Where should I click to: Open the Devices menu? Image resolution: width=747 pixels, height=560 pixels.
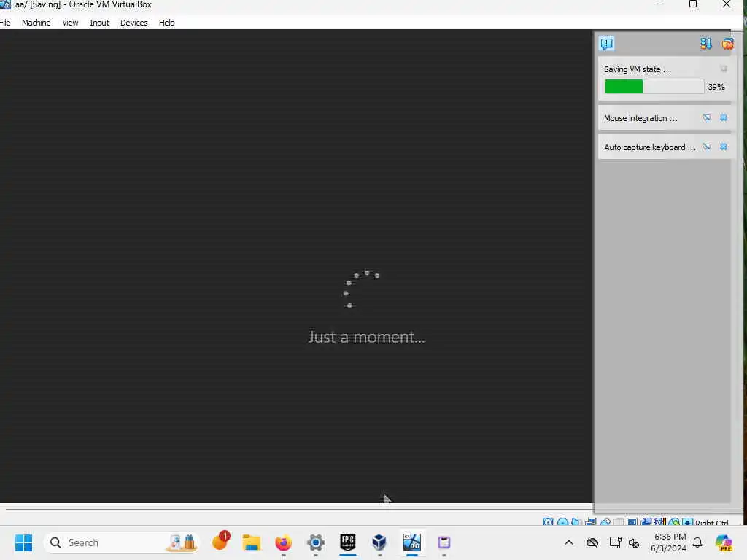134,23
